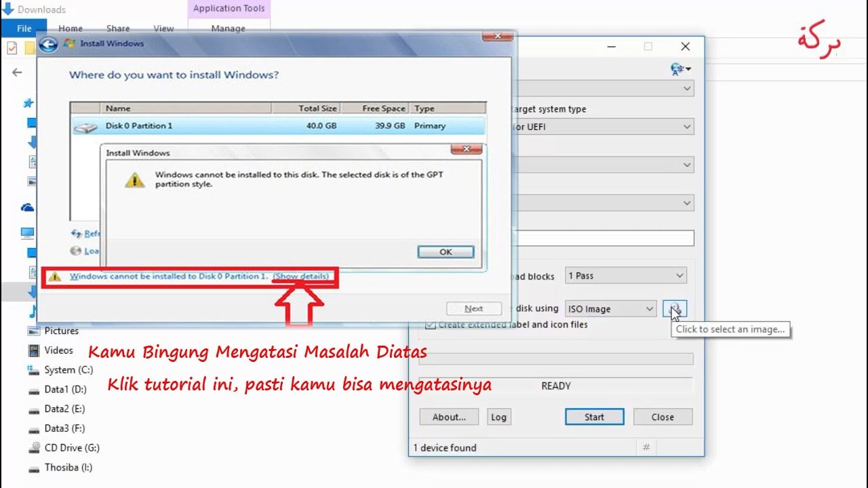Switch to the Share ribbon tab
Viewport: 868px width, 488px height.
tap(118, 28)
